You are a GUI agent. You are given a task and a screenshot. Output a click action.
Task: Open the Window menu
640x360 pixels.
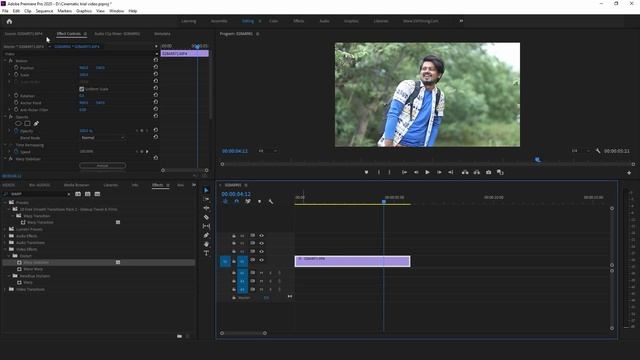pyautogui.click(x=116, y=11)
